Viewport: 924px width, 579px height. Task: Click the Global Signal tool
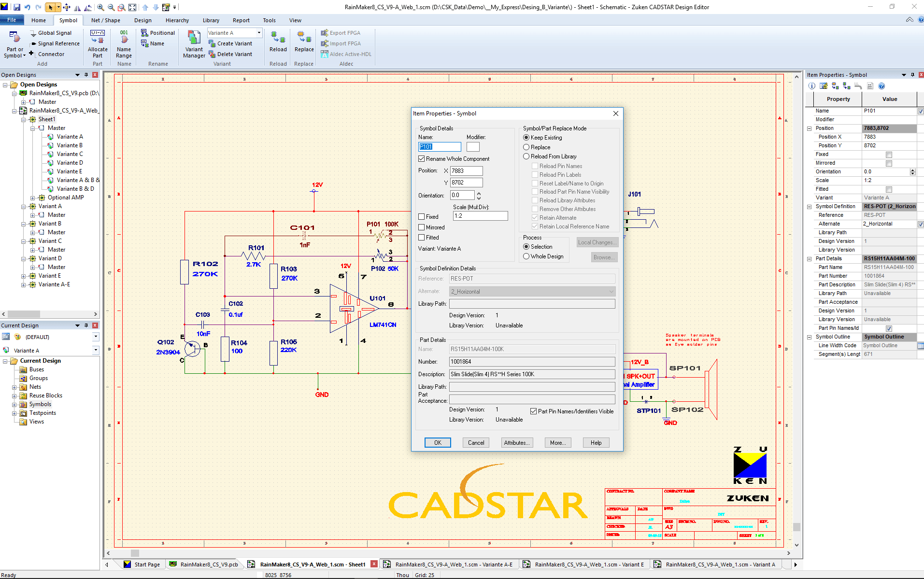tap(51, 33)
